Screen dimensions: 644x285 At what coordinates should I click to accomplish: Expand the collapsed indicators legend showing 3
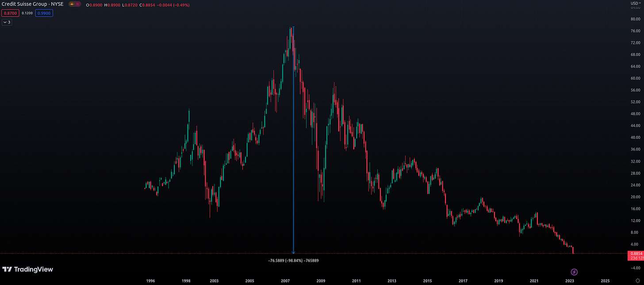[x=7, y=22]
